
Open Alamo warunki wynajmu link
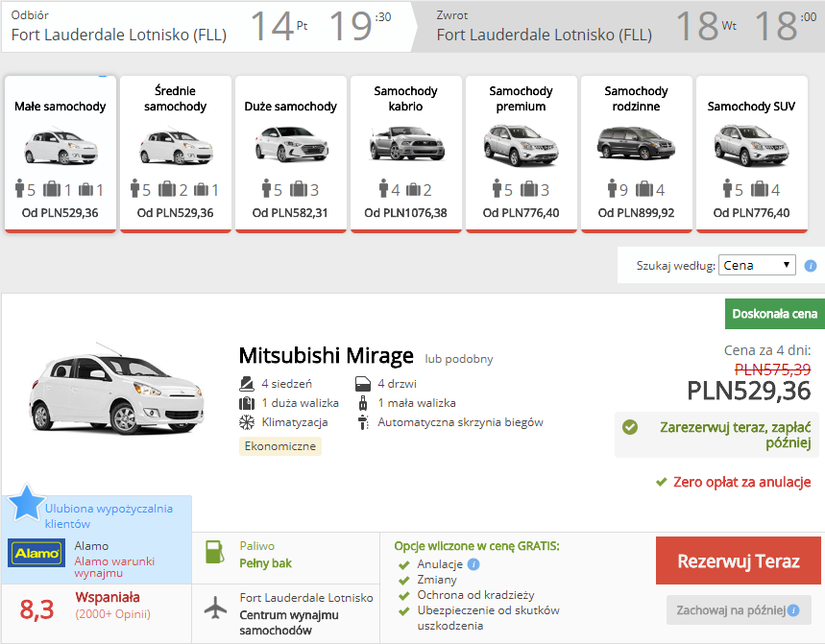[x=114, y=566]
